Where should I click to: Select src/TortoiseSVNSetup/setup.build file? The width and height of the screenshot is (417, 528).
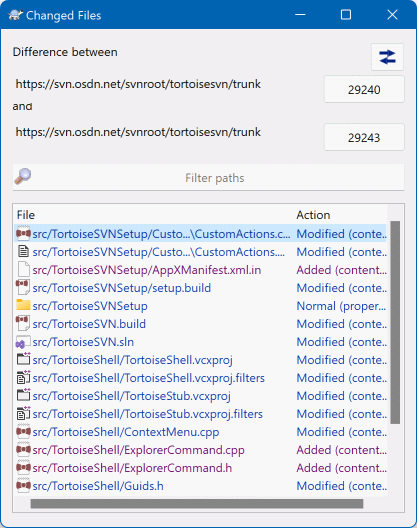point(122,288)
